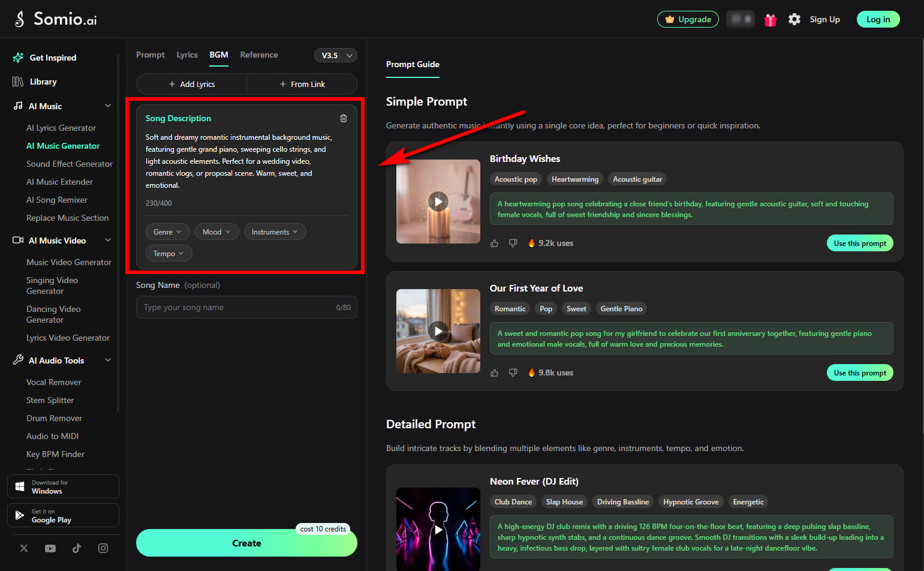Image resolution: width=924 pixels, height=571 pixels.
Task: Like the Our First Year of Love prompt
Action: [x=494, y=372]
